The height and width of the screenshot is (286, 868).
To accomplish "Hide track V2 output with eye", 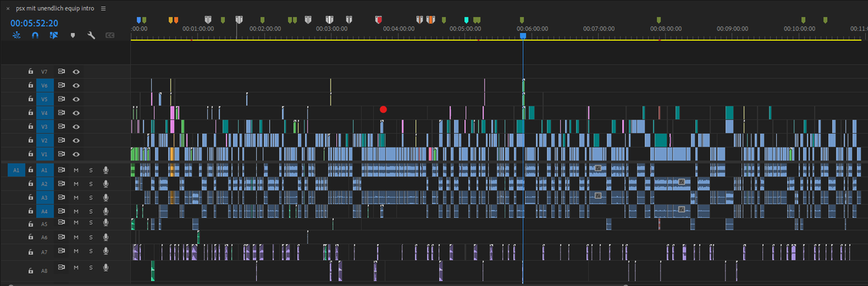I will (76, 140).
